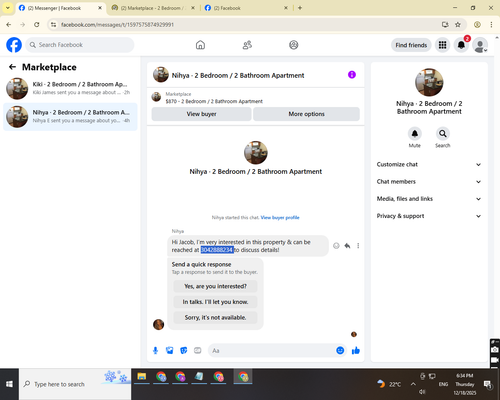Open the account profile avatar menu
The width and height of the screenshot is (500, 400).
pyautogui.click(x=480, y=45)
